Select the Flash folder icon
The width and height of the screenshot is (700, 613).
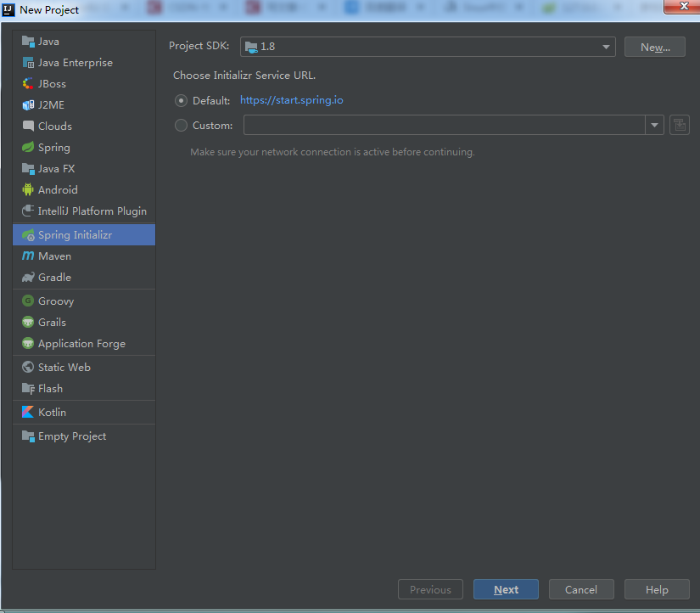click(x=28, y=388)
